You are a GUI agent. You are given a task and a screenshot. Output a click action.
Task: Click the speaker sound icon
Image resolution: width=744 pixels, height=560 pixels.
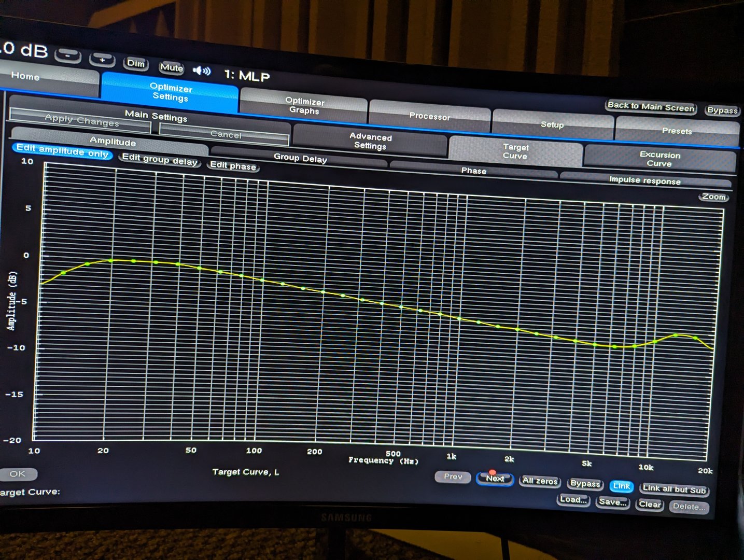(202, 71)
